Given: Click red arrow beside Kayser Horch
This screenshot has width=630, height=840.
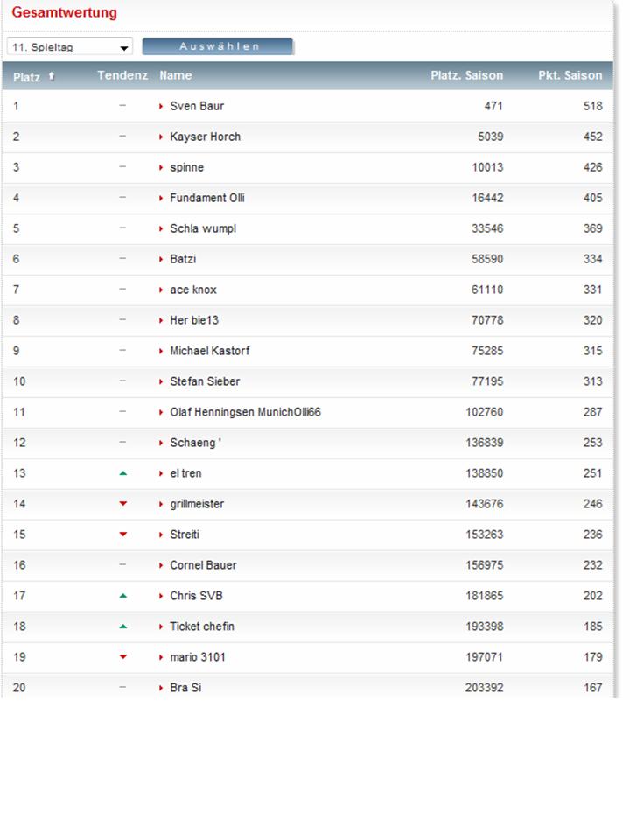Looking at the screenshot, I should (162, 137).
